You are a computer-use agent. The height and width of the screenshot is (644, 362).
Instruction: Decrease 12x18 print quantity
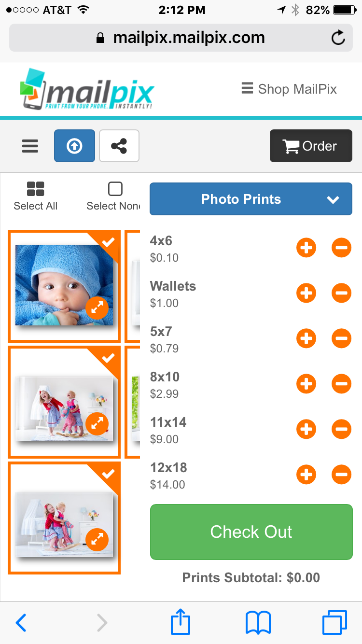click(341, 475)
